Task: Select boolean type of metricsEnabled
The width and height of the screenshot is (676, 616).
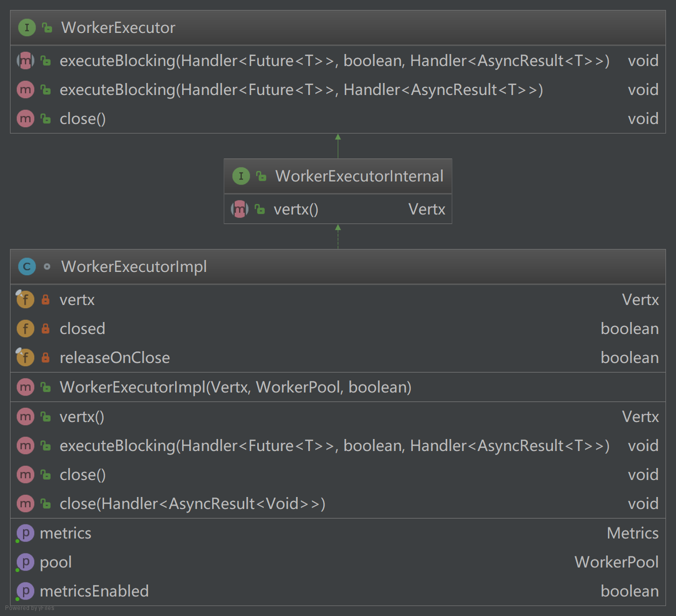Action: tap(629, 591)
